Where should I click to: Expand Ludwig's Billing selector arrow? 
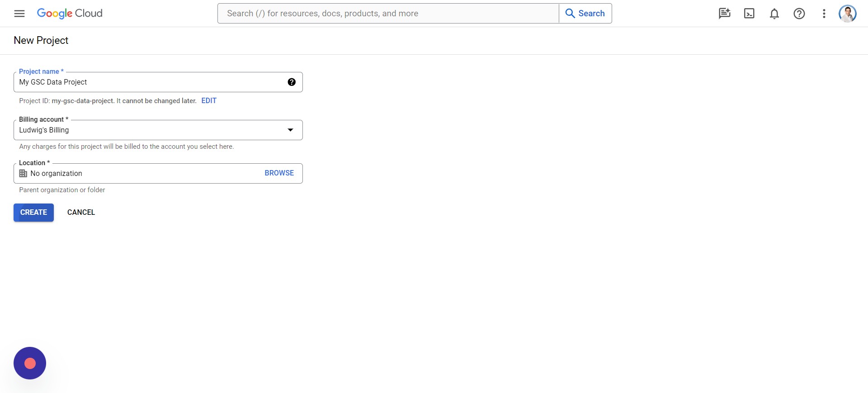[x=290, y=130]
